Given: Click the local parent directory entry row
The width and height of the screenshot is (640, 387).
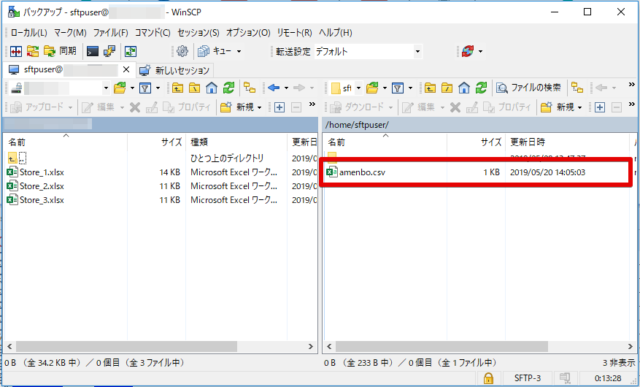Looking at the screenshot, I should tap(161, 158).
